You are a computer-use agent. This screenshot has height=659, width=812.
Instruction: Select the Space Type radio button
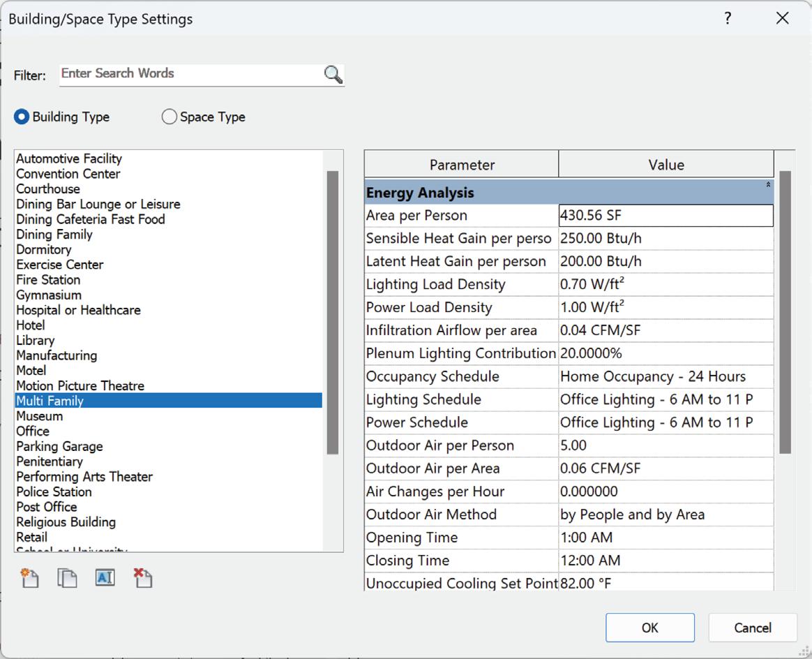point(169,117)
